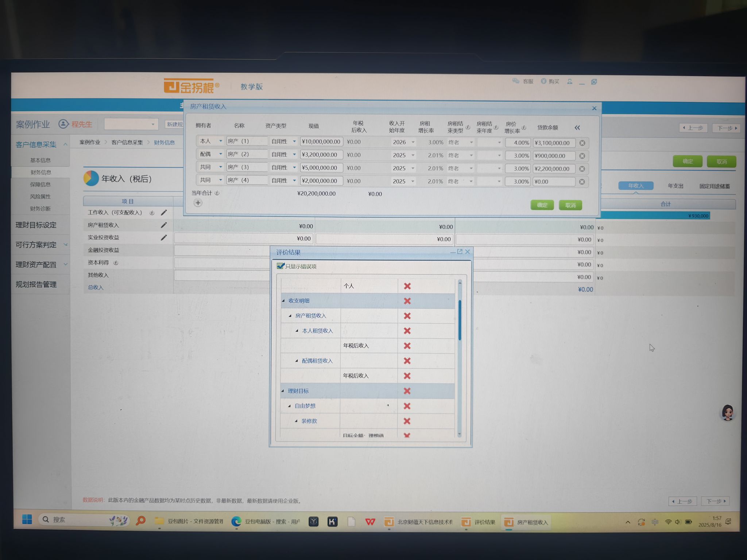The image size is (747, 560).
Task: Delete the 房产 (2) row
Action: tap(582, 156)
